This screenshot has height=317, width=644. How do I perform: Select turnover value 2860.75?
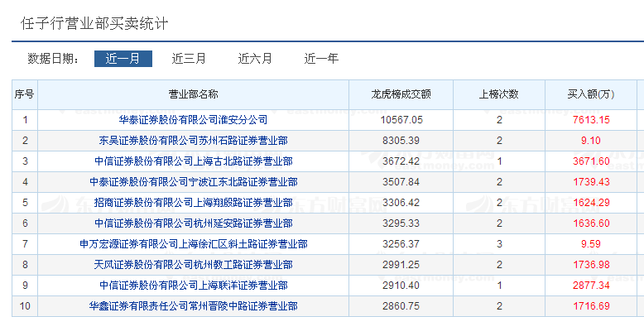[401, 306]
